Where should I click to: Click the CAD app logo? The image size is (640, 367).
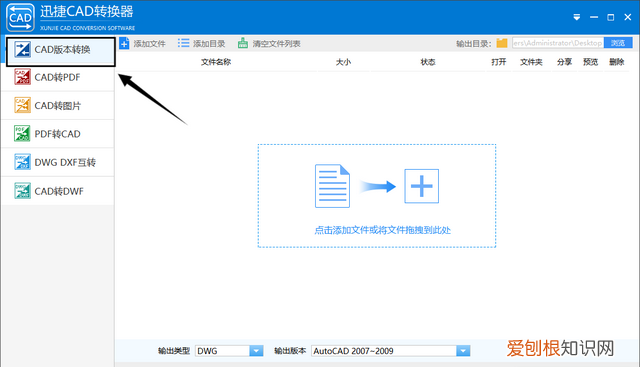(x=20, y=17)
